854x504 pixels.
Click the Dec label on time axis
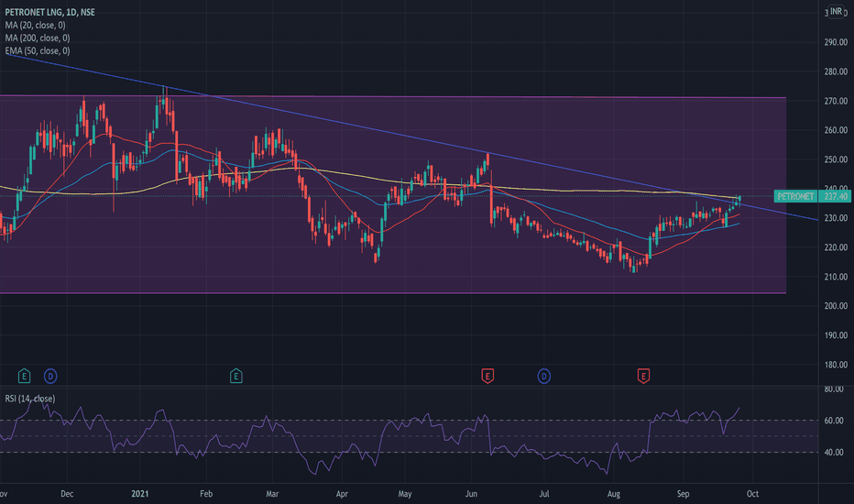pos(67,494)
